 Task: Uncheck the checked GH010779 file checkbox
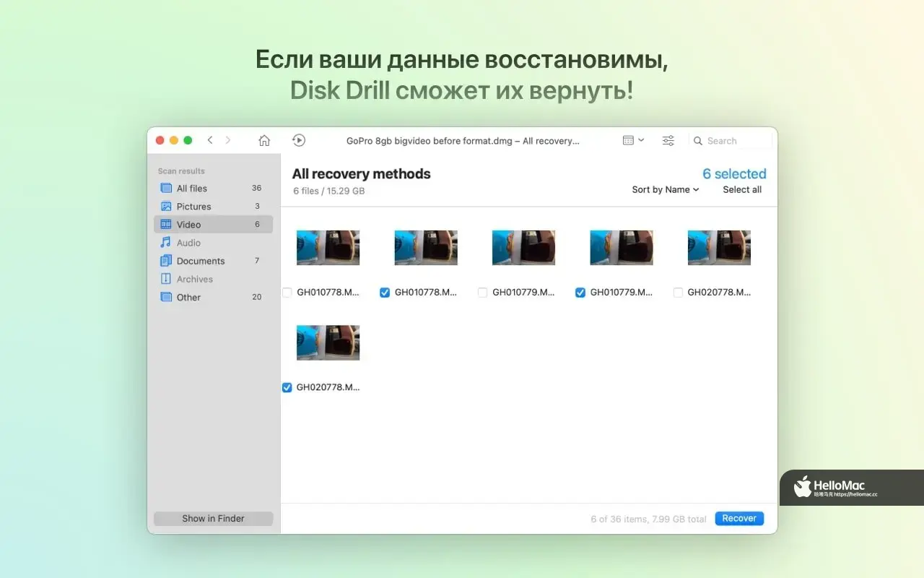click(x=580, y=293)
